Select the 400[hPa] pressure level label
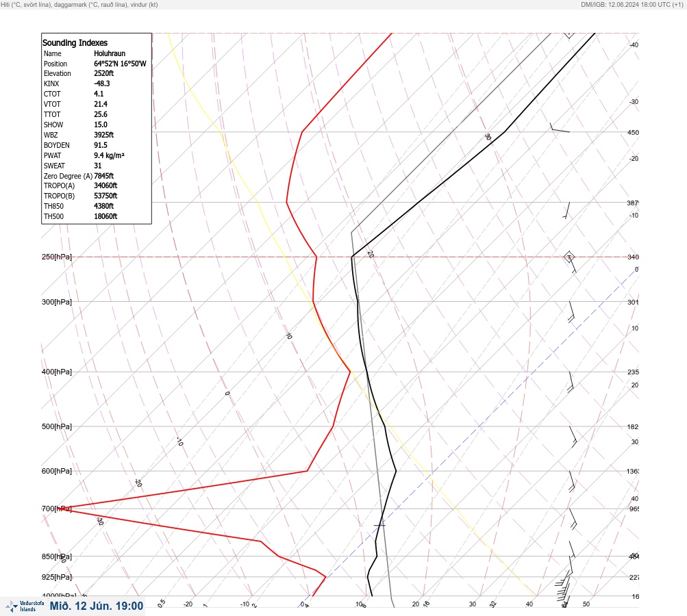 (x=57, y=372)
